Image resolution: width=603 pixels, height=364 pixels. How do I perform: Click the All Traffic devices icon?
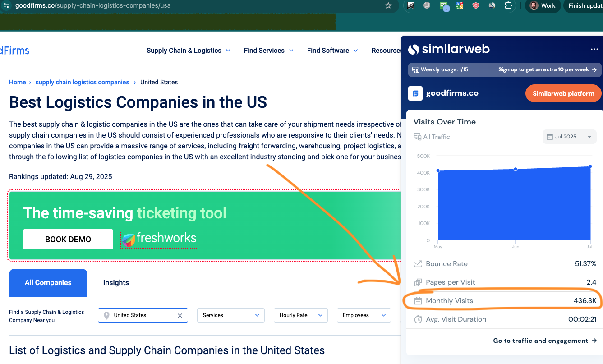point(417,137)
